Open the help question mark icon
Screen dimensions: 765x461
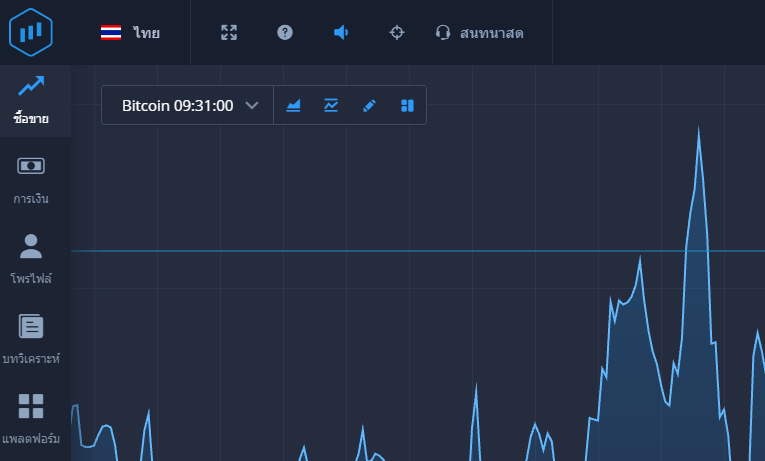[x=285, y=33]
